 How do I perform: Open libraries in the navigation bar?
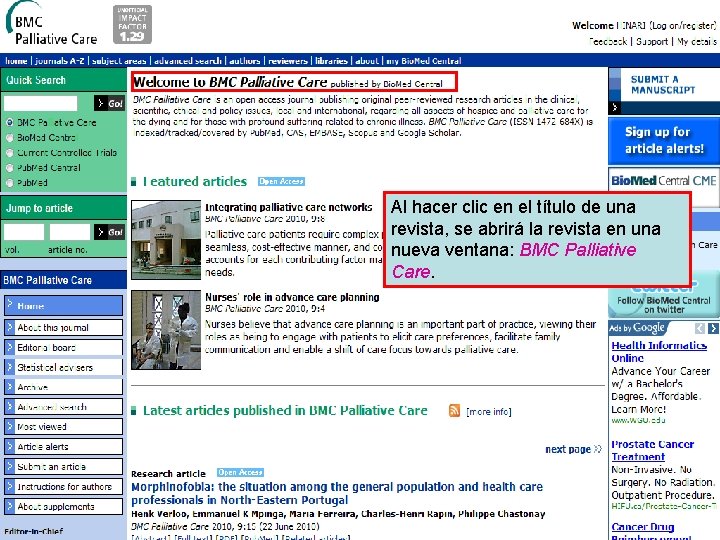pos(331,61)
